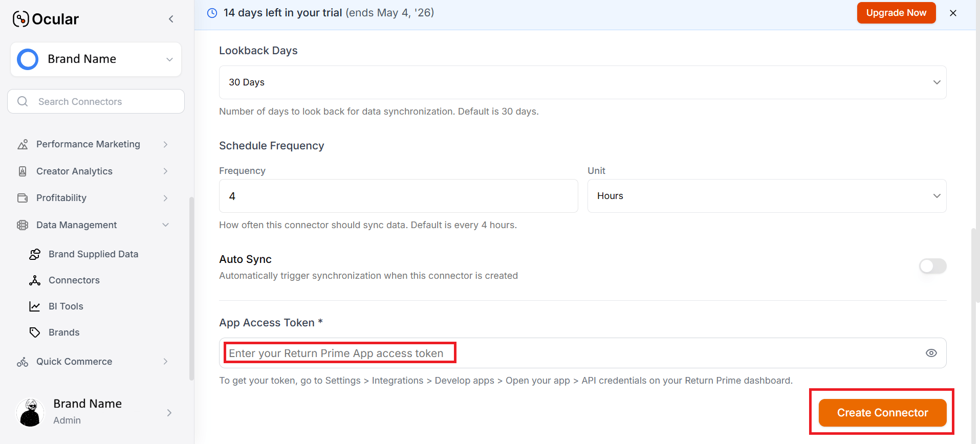Open the Brand Name workspace dropdown
Image resolution: width=980 pixels, height=444 pixels.
click(x=96, y=59)
